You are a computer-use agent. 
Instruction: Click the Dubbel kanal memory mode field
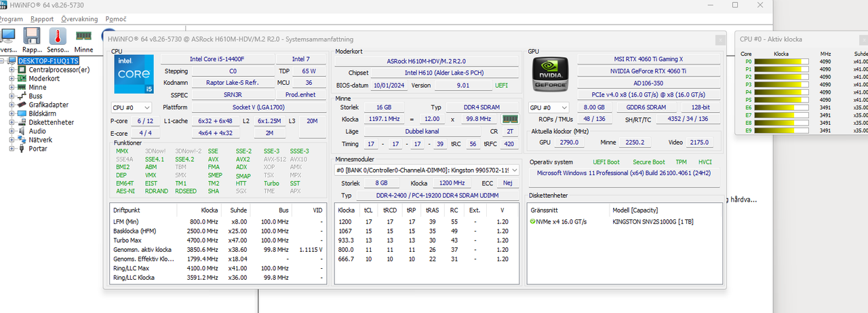424,131
